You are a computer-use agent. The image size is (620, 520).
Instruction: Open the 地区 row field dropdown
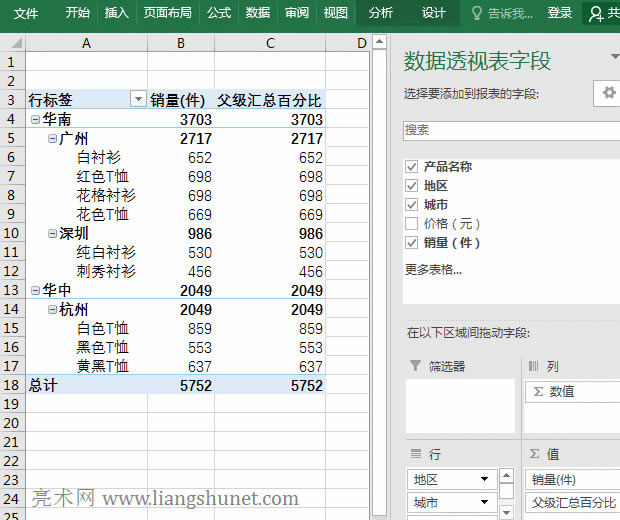(484, 480)
